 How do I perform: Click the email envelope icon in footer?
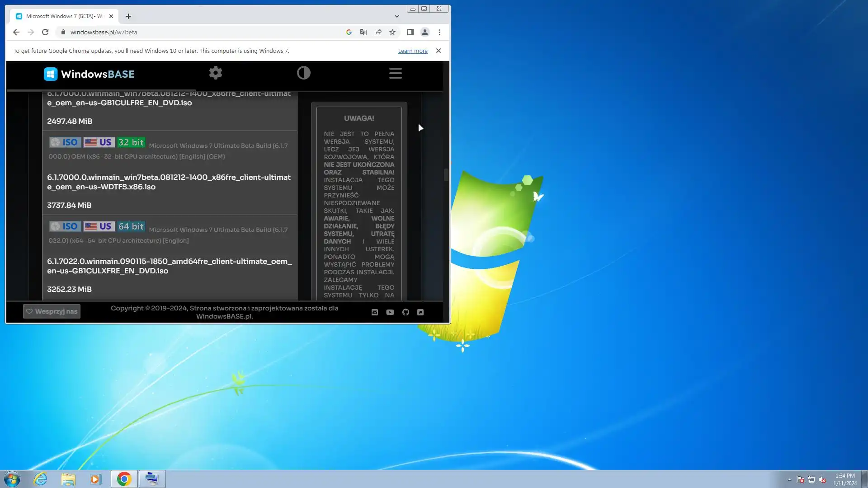375,312
